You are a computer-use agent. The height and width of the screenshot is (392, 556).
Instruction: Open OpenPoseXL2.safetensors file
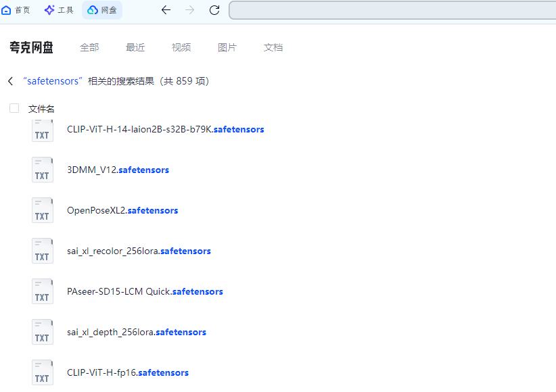pyautogui.click(x=122, y=211)
